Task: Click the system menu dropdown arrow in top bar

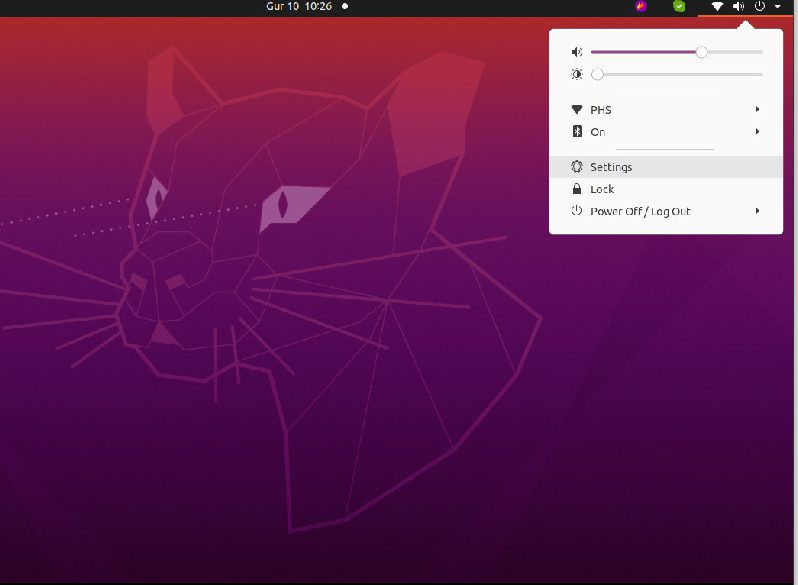Action: (778, 7)
